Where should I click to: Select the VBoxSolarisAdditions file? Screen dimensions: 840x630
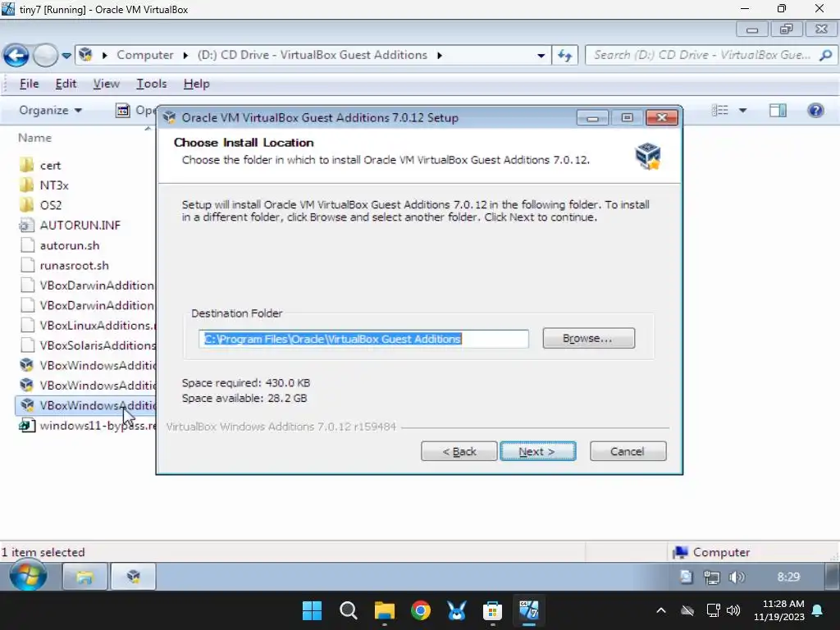point(87,345)
